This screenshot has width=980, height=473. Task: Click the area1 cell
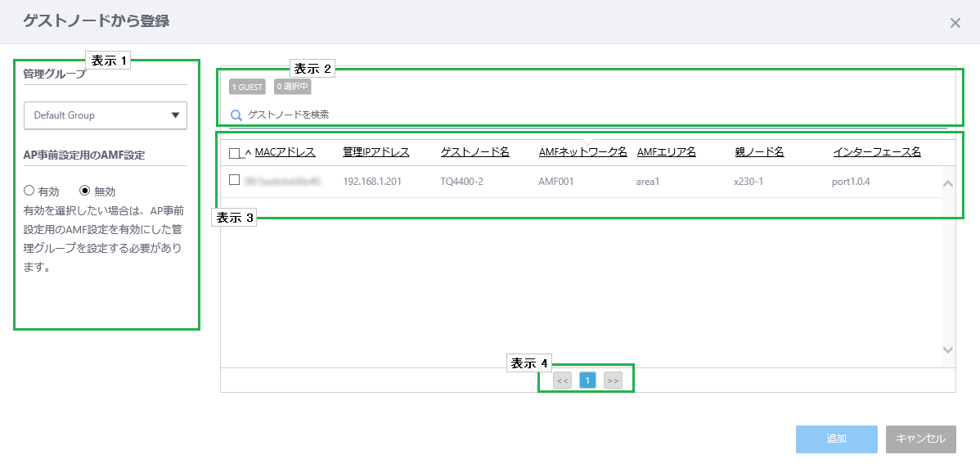[648, 181]
